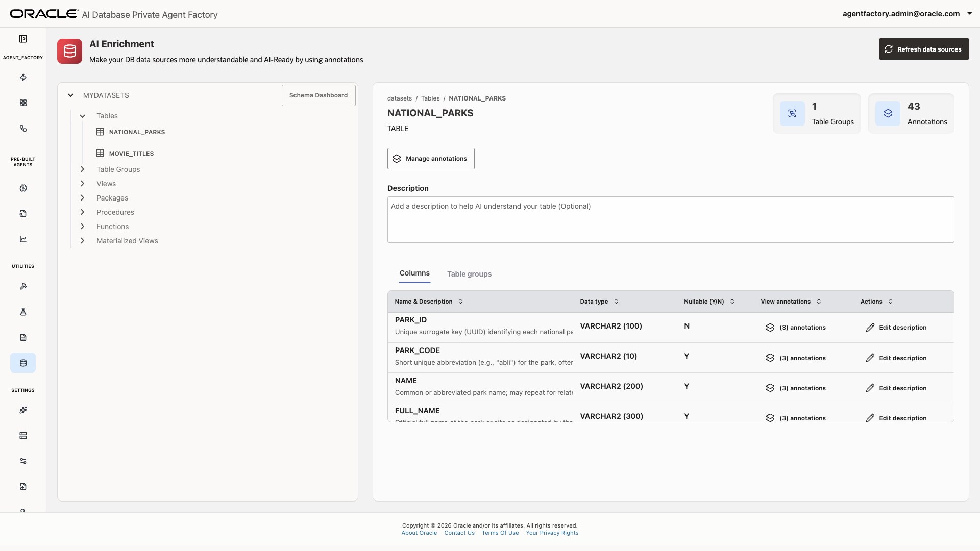The width and height of the screenshot is (980, 551).
Task: Open the first pre-built agent icon
Action: point(23,188)
